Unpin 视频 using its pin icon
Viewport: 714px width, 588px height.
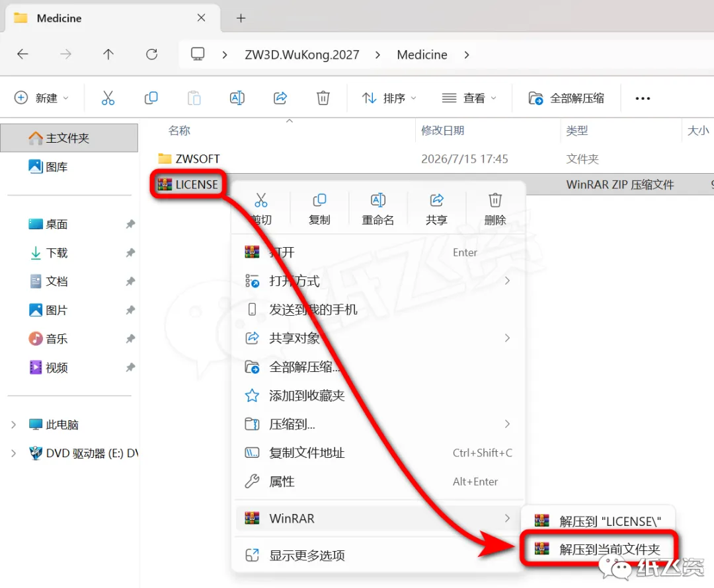131,367
